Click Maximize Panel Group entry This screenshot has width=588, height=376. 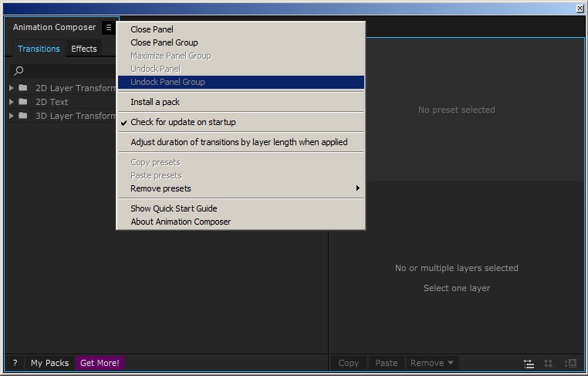coord(241,56)
